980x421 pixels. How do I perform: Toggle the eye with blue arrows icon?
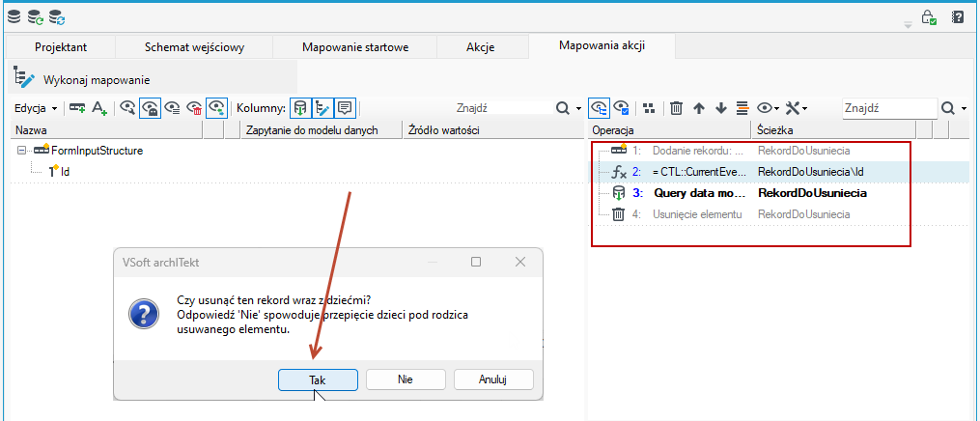pyautogui.click(x=217, y=108)
